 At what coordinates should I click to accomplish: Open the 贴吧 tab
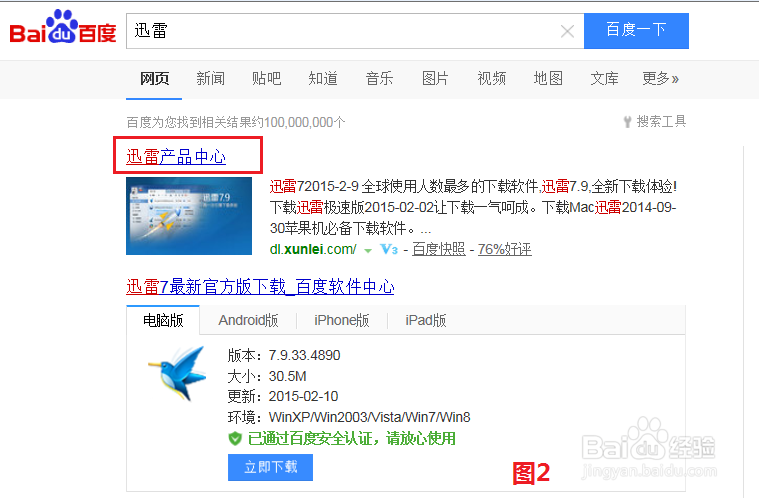tap(266, 78)
